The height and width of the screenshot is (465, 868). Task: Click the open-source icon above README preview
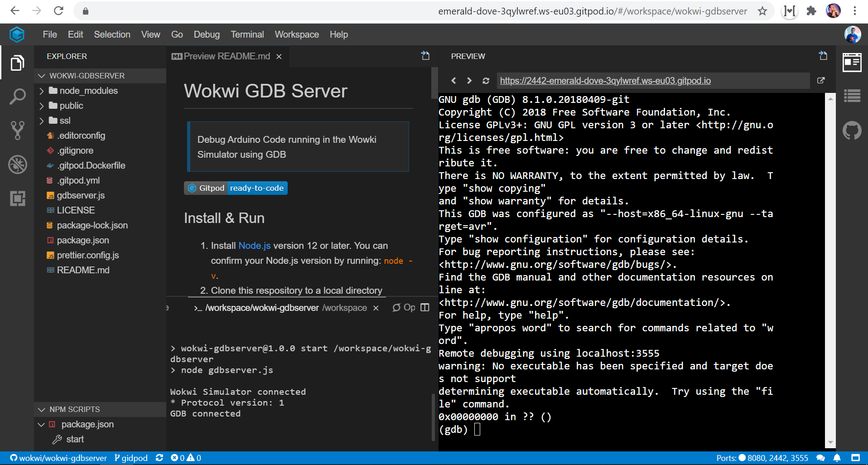pos(425,55)
